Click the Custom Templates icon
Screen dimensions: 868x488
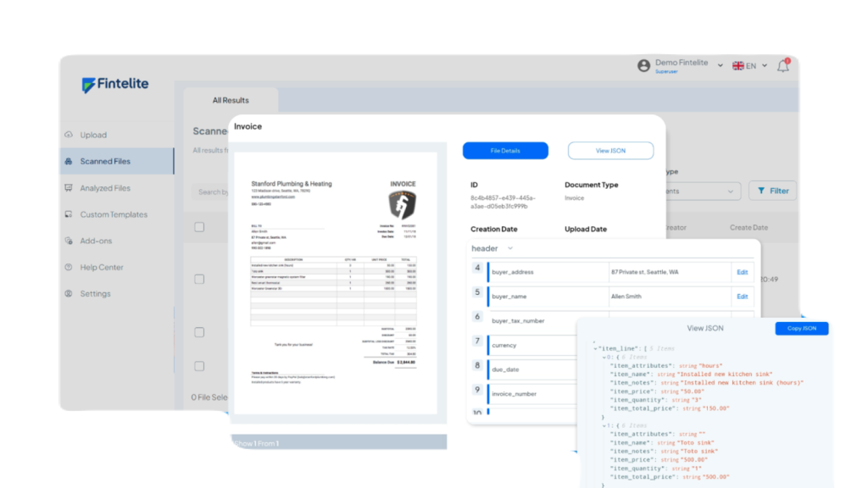tap(69, 214)
